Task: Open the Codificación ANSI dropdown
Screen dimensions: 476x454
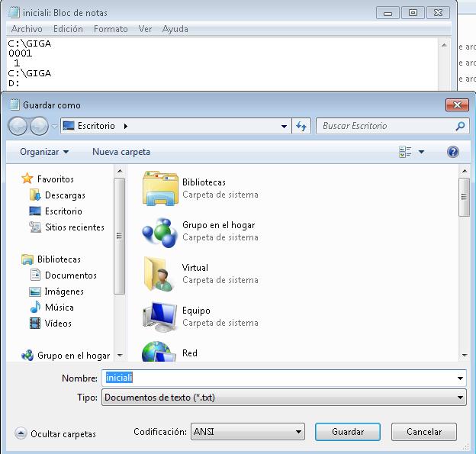Action: coord(248,432)
